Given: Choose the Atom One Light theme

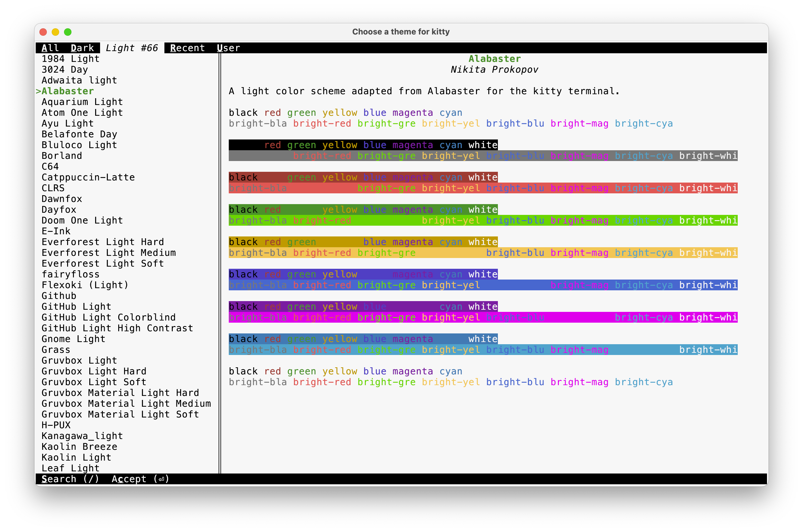Looking at the screenshot, I should [x=82, y=113].
